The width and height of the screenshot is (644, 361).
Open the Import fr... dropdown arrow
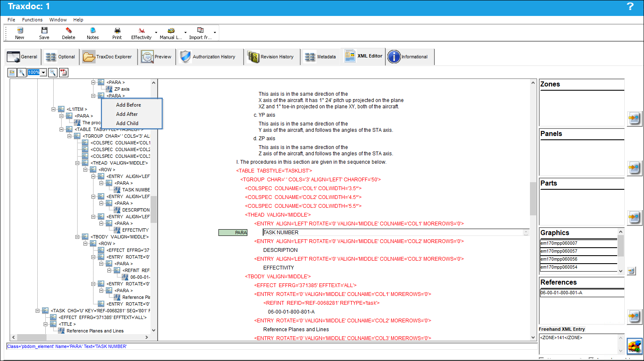[215, 32]
